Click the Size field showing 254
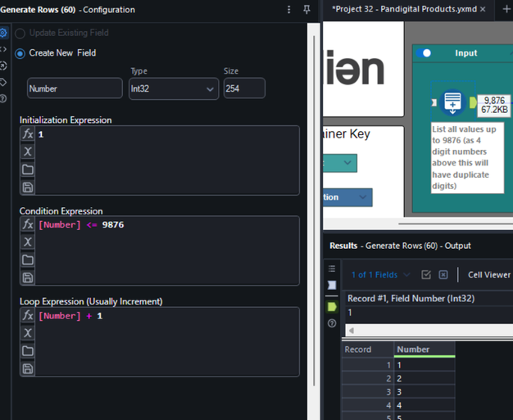Screen dimensions: 513x420 (x=244, y=88)
